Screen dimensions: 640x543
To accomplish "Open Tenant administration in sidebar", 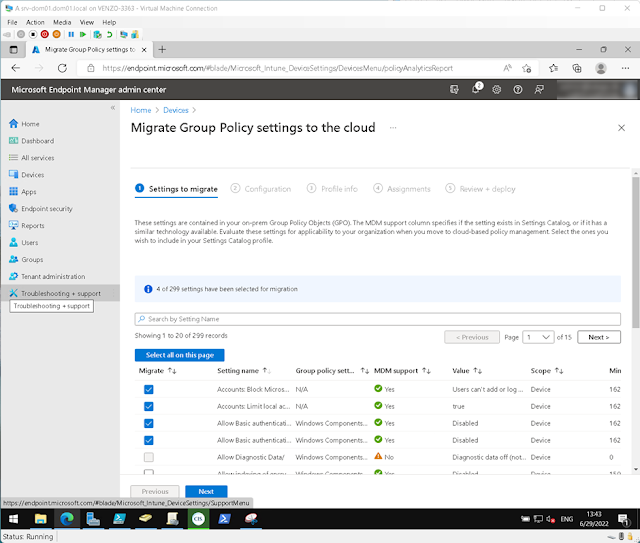I will (x=47, y=276).
